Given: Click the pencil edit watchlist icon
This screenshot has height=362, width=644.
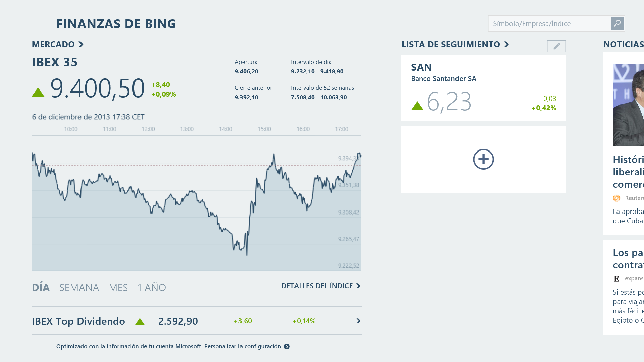Looking at the screenshot, I should pos(556,46).
